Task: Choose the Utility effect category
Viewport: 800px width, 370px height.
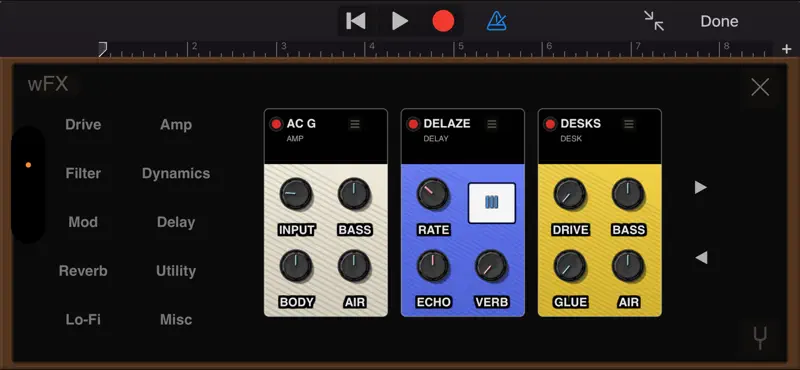Action: 176,270
